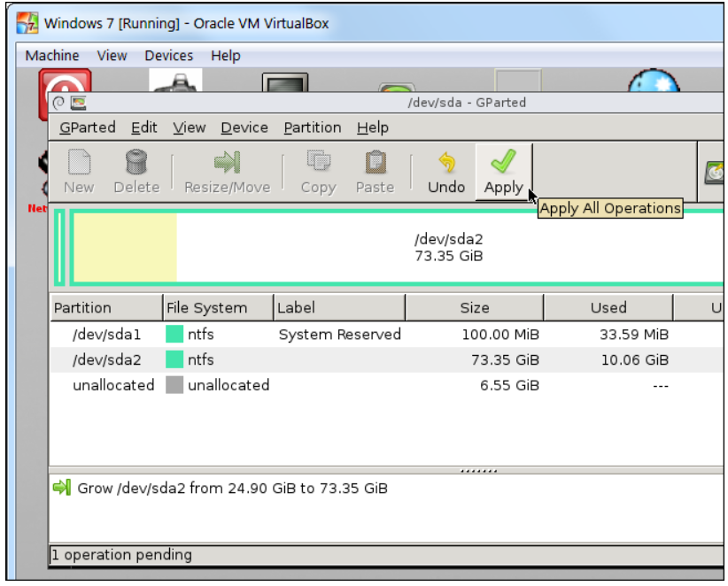Click GParted title bar application icon
The image size is (728, 586).
(x=79, y=103)
